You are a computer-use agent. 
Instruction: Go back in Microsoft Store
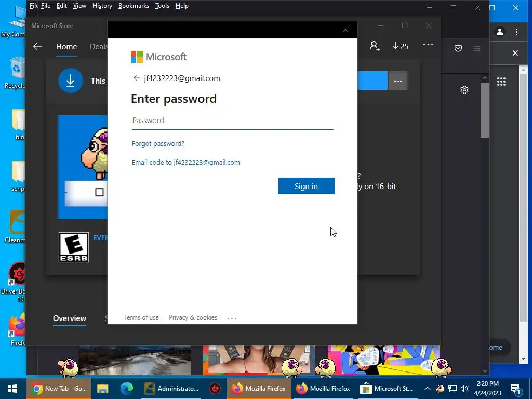coord(37,46)
